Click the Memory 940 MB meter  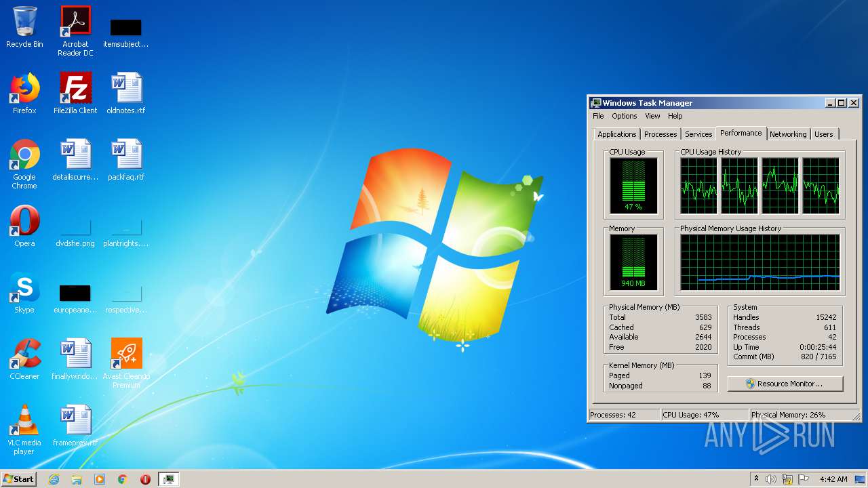coord(633,262)
